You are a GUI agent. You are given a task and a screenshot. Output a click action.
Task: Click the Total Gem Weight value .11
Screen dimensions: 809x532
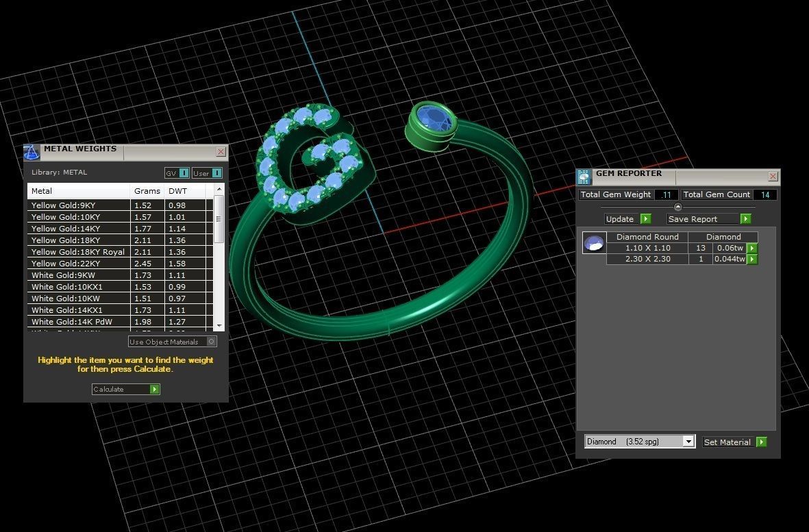[x=666, y=195]
